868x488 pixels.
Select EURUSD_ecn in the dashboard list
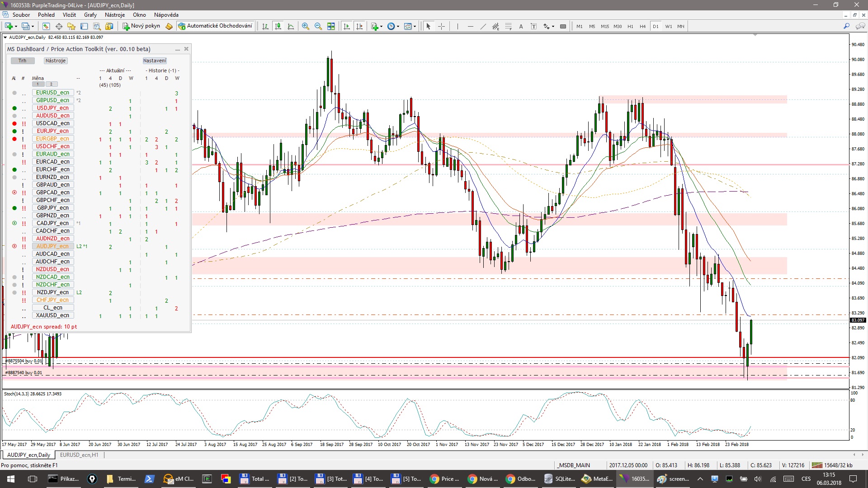pyautogui.click(x=53, y=93)
